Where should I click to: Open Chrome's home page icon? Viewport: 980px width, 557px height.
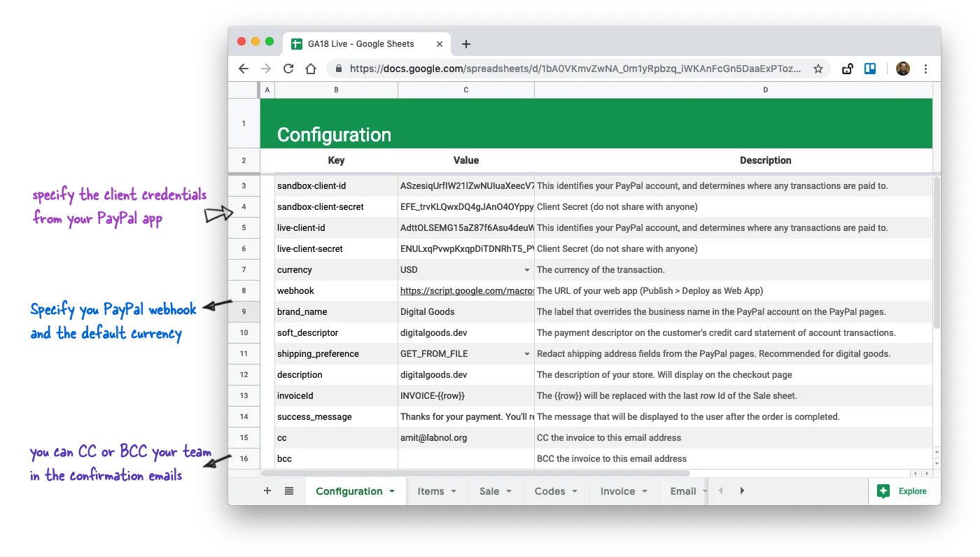pyautogui.click(x=311, y=69)
